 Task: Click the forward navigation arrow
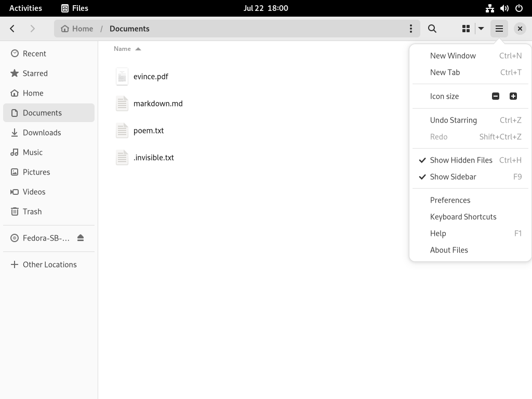[33, 29]
